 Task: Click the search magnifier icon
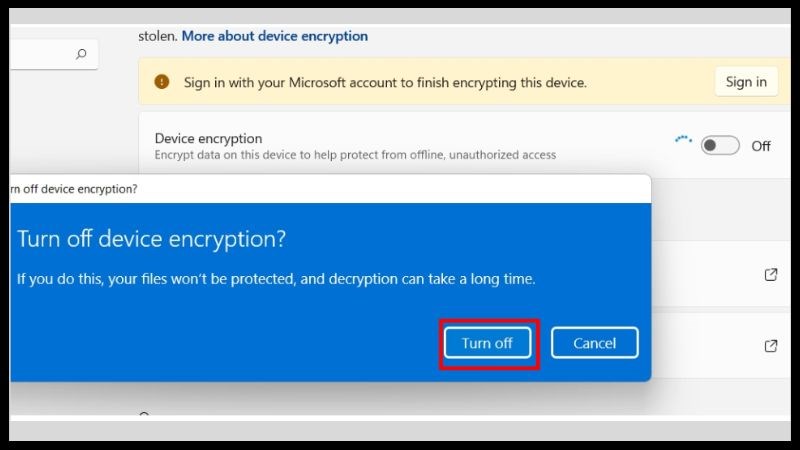pos(82,55)
